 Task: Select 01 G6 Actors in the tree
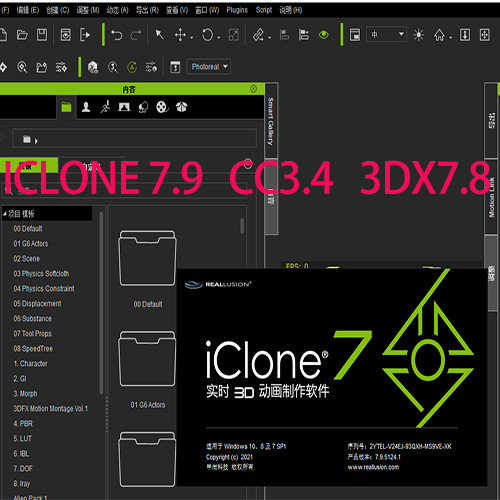31,244
